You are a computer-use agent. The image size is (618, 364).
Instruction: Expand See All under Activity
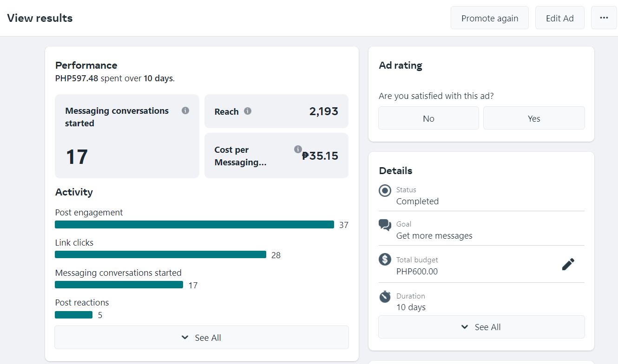(x=201, y=338)
